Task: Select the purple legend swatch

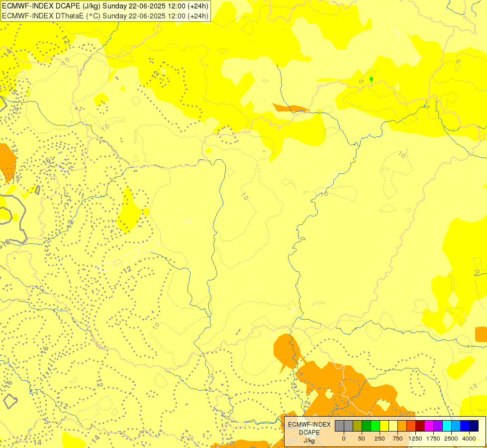Action: click(438, 426)
